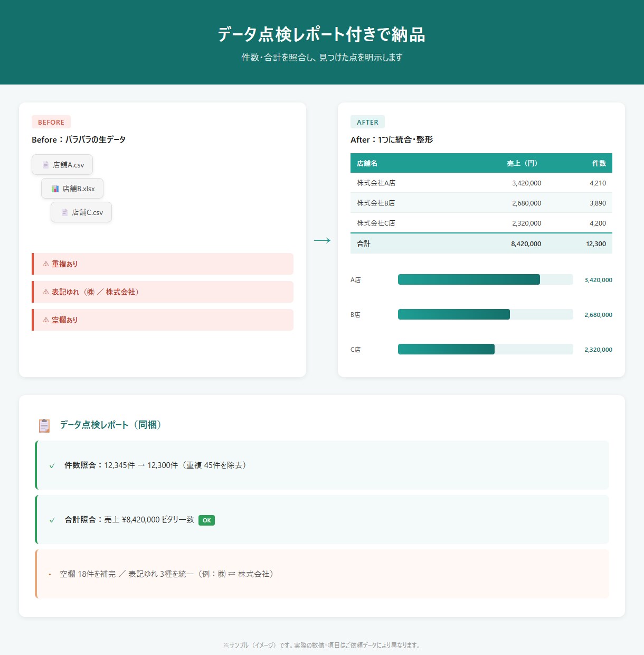Click the green OK badge

point(206,520)
